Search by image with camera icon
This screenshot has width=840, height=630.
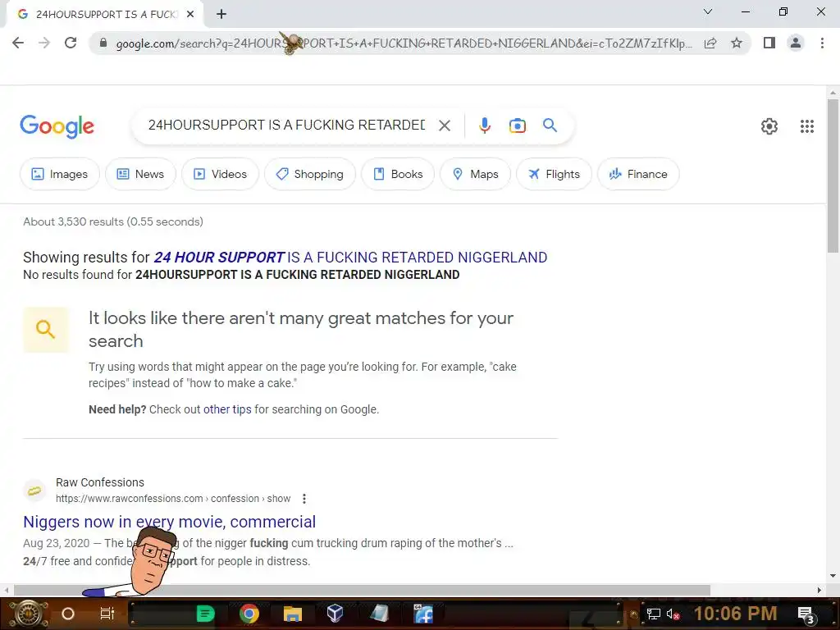point(517,126)
